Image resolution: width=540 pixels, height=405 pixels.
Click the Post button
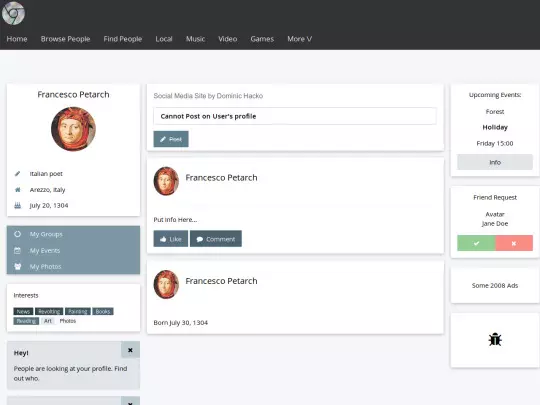pos(171,139)
